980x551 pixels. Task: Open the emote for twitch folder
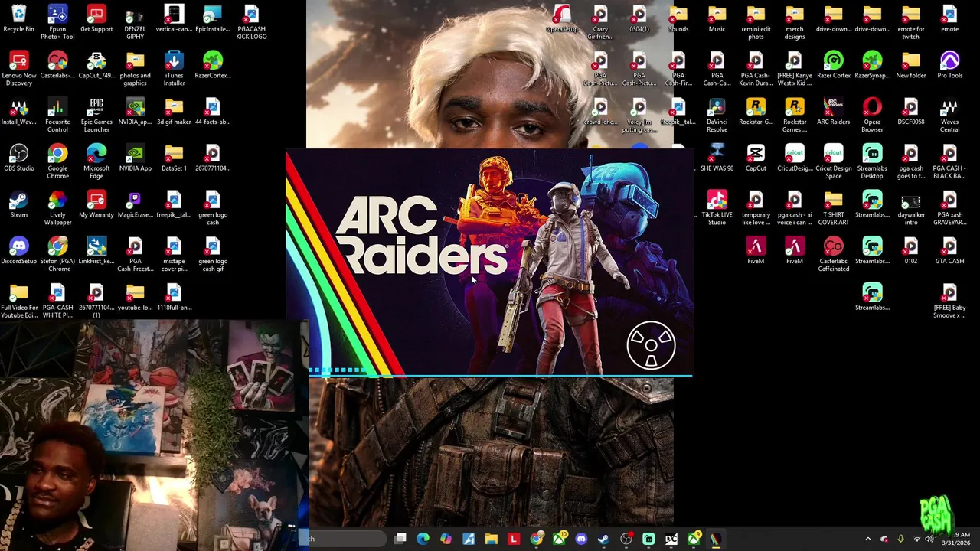pyautogui.click(x=911, y=22)
